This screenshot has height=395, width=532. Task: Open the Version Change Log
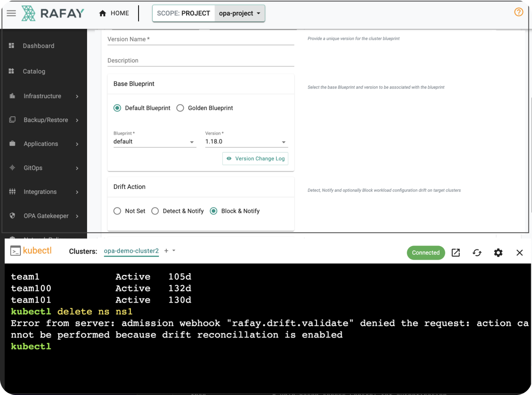(255, 159)
